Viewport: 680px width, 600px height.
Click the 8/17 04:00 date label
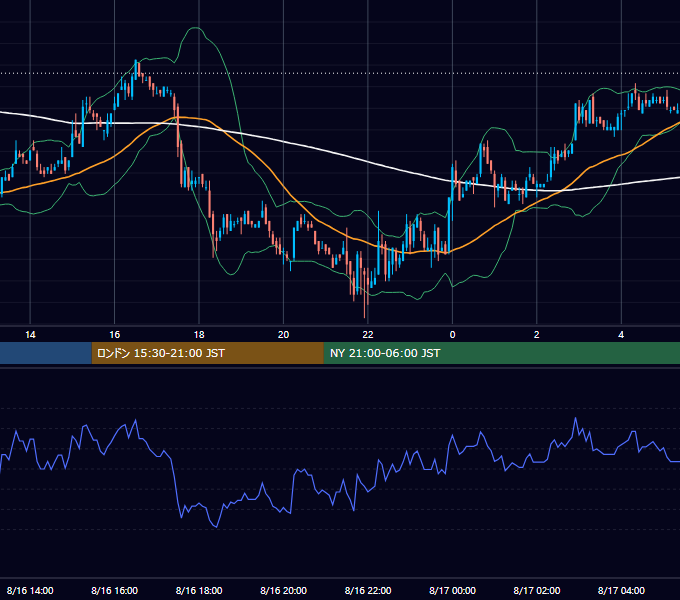pos(621,590)
